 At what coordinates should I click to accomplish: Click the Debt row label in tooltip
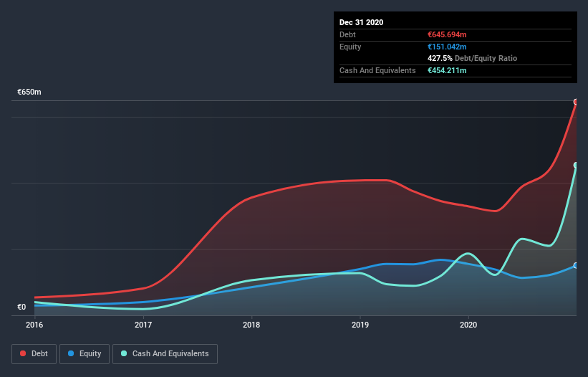(347, 34)
